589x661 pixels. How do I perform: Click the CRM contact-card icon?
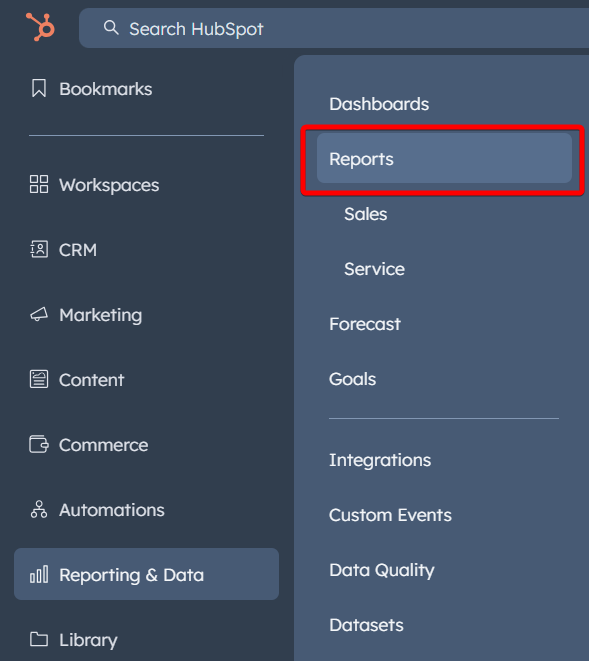(39, 249)
